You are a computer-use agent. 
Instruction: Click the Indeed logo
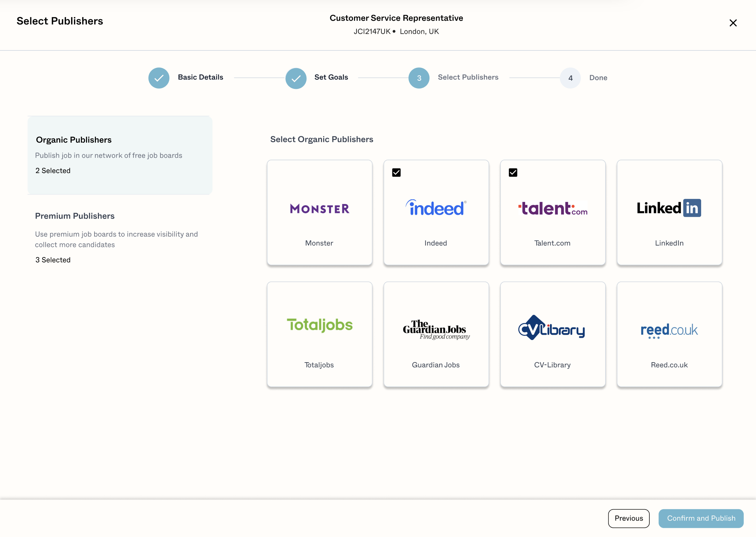pos(436,208)
